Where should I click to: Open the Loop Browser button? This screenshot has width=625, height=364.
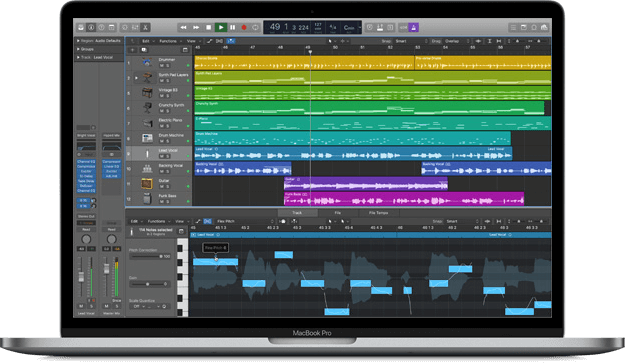(534, 28)
